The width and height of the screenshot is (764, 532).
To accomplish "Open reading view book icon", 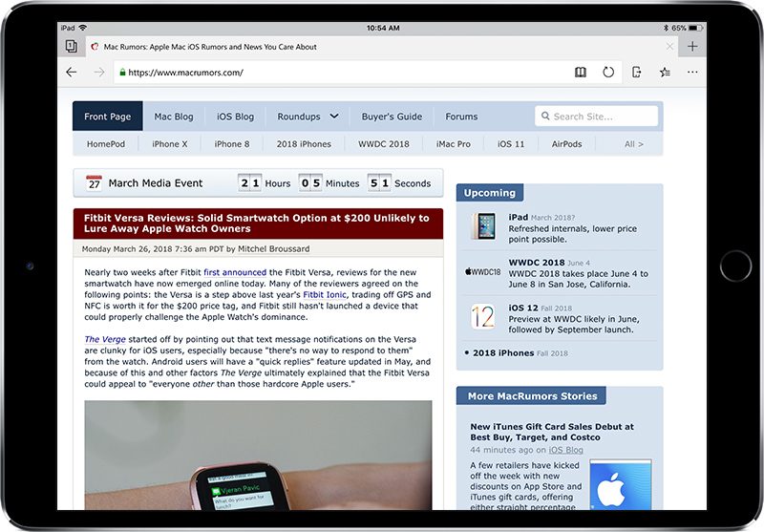I will tap(580, 72).
